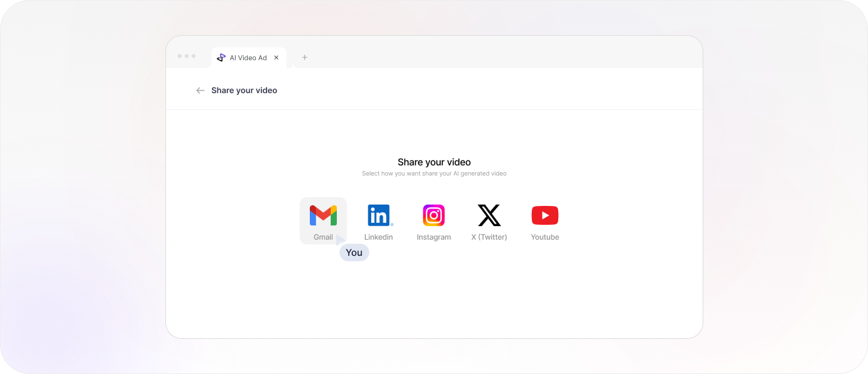Click the Gmail label text

[x=323, y=237]
